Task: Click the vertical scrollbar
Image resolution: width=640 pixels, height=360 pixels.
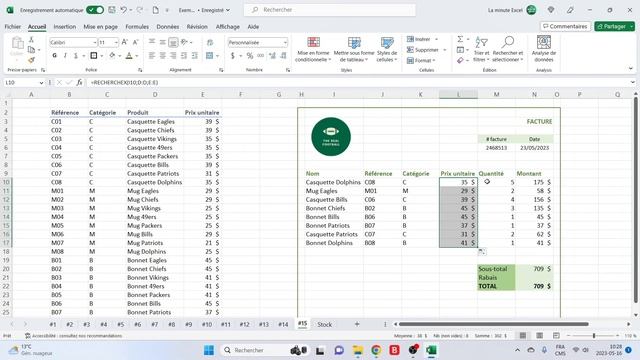Action: (x=635, y=200)
